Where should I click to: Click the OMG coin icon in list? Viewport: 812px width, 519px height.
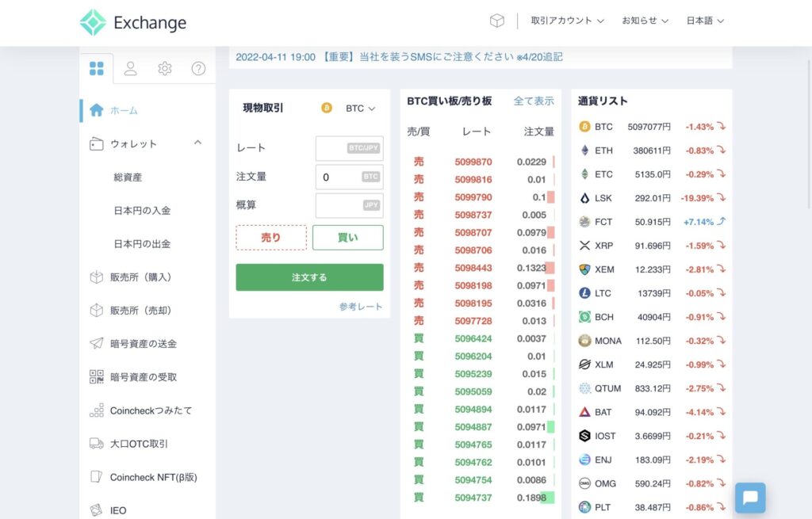tap(584, 483)
